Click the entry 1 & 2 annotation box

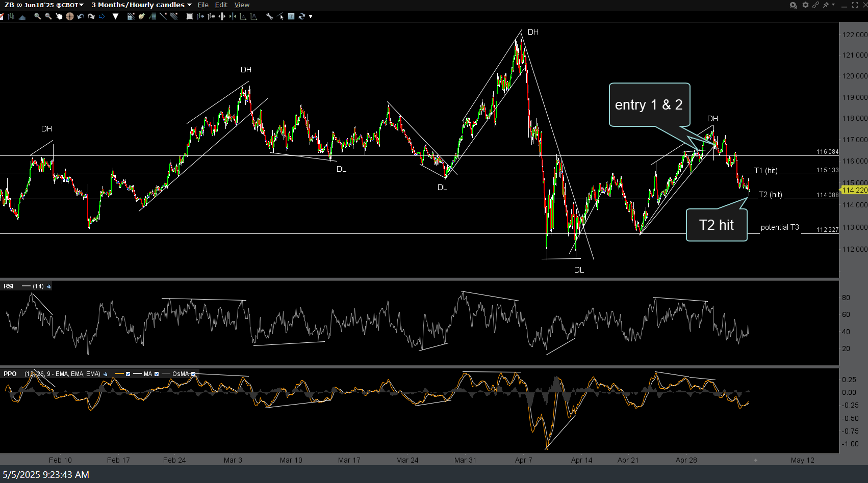[x=649, y=104]
